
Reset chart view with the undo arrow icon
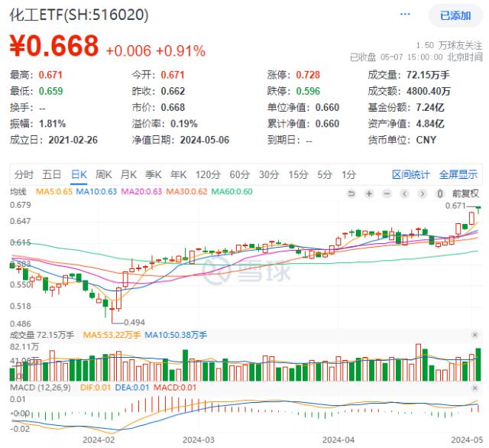click(x=351, y=193)
